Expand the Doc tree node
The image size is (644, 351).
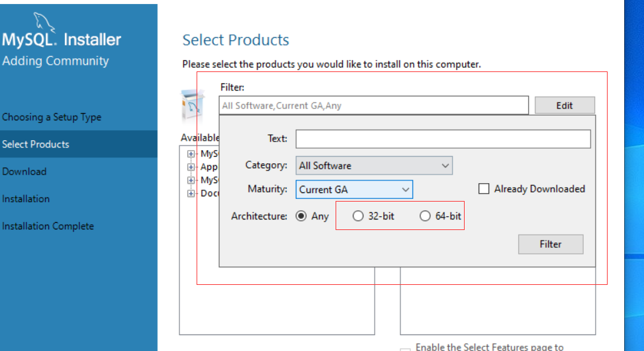191,193
